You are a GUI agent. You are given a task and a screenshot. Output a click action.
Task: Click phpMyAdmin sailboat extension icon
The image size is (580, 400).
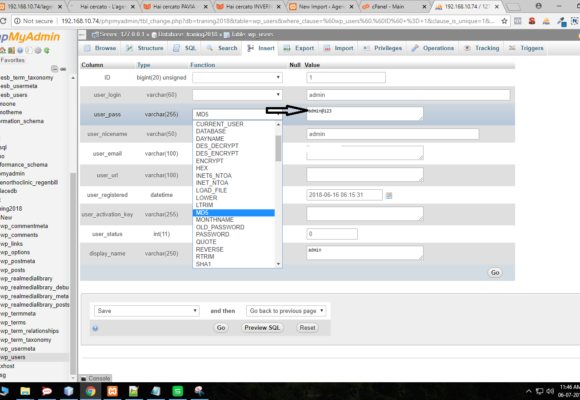(546, 21)
